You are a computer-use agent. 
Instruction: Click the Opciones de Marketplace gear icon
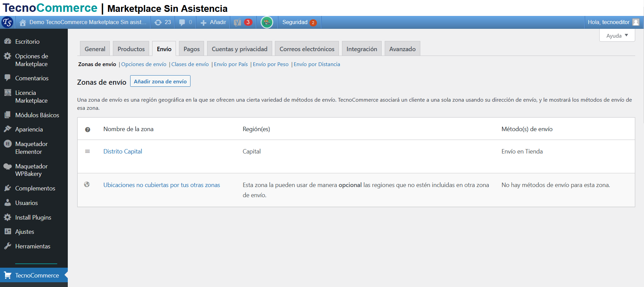point(7,56)
